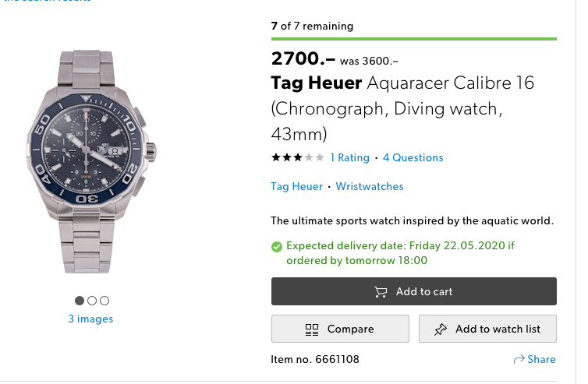View the "4 Questions" link
This screenshot has width=588, height=384.
[413, 157]
